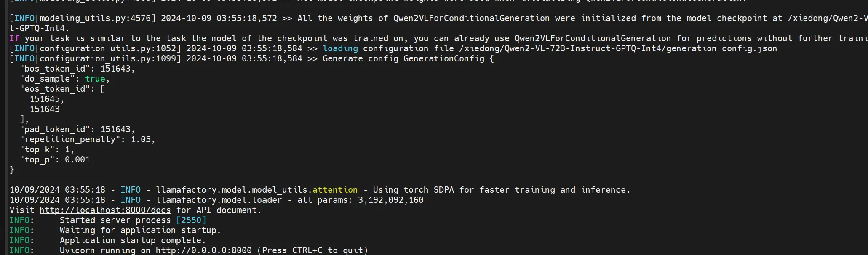Click the server process ID [2550]
The image size is (868, 255).
tap(191, 220)
